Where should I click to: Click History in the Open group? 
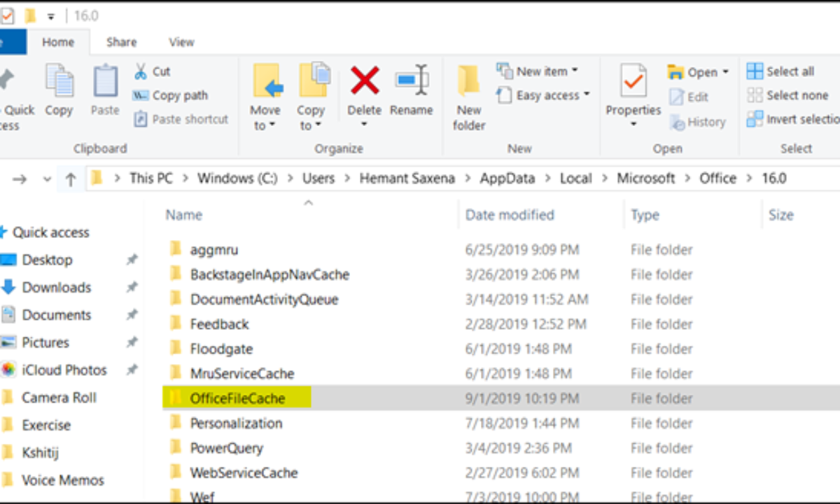click(697, 122)
